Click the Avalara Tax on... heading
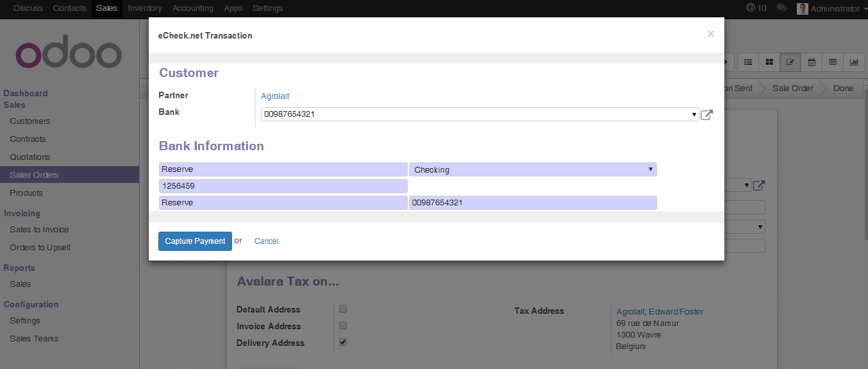This screenshot has height=369, width=868. 288,281
